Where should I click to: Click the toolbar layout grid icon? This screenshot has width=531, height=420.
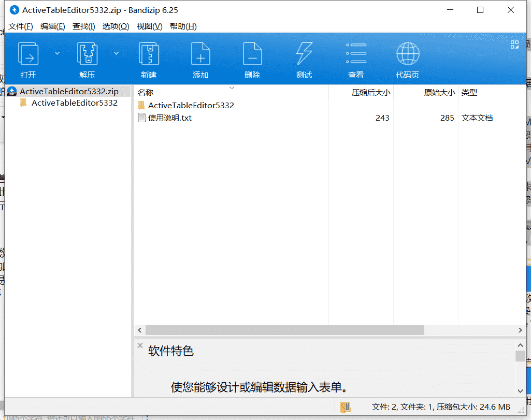pos(514,45)
